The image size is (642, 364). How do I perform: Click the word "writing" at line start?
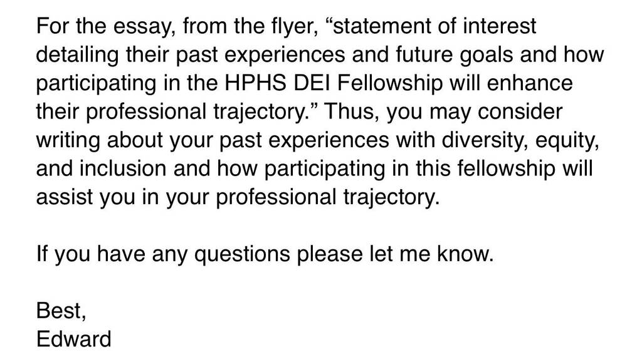68,140
